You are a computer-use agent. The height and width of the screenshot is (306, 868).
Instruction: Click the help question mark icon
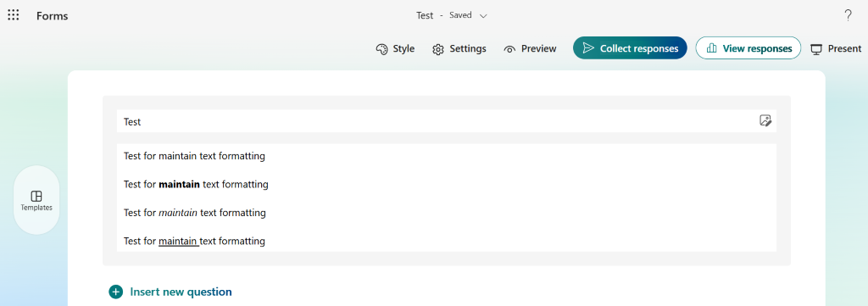[x=848, y=15]
